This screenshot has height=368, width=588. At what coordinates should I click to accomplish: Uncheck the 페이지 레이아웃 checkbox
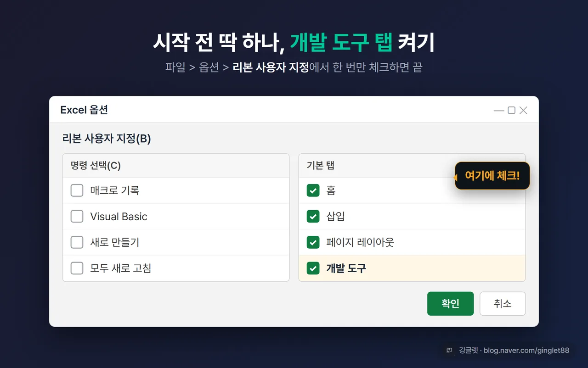point(313,242)
